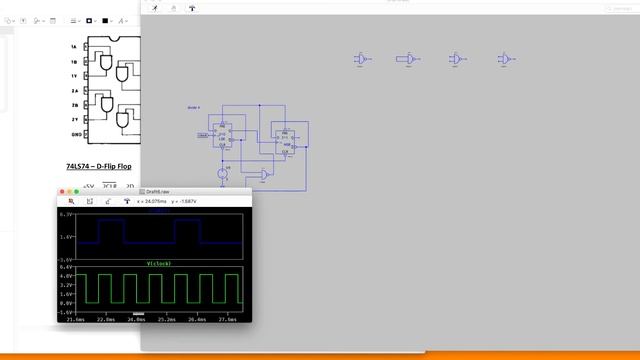Open the hammer icon in waveform window toolbar
Viewport: 640px width, 360px height.
point(127,201)
